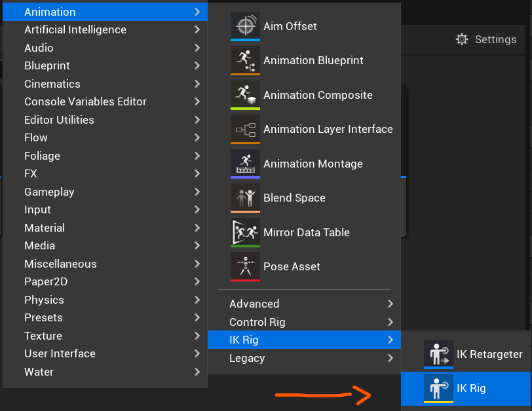Screen dimensions: 532x411
Task: Click the Settings gear icon
Action: tap(462, 39)
